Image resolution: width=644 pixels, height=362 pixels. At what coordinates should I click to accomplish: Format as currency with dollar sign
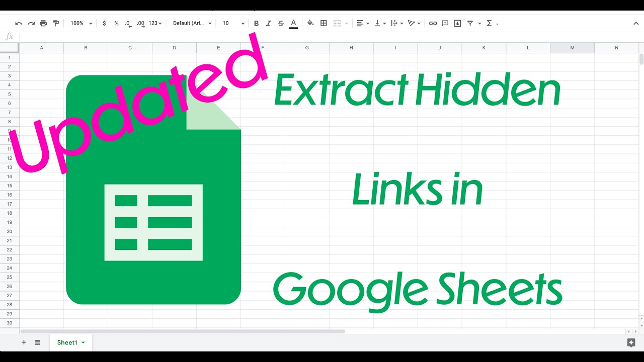click(x=104, y=23)
